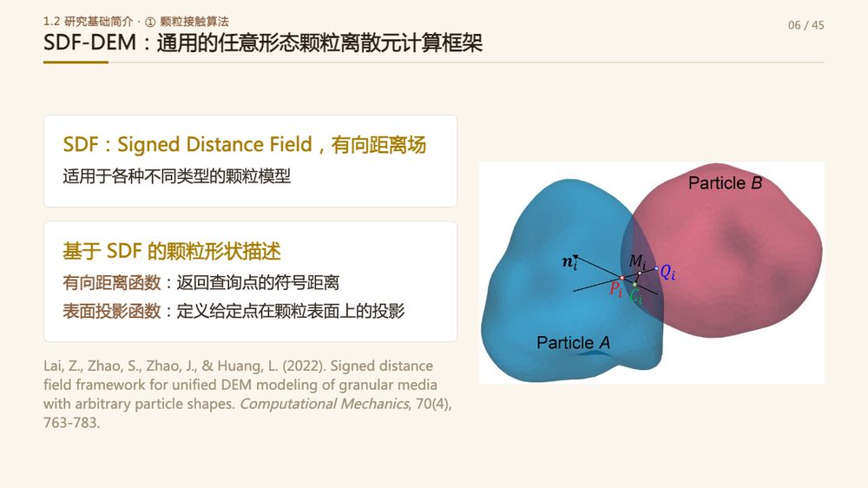Click the italic Computational Mechanics journal name
The image size is (868, 488).
click(324, 404)
